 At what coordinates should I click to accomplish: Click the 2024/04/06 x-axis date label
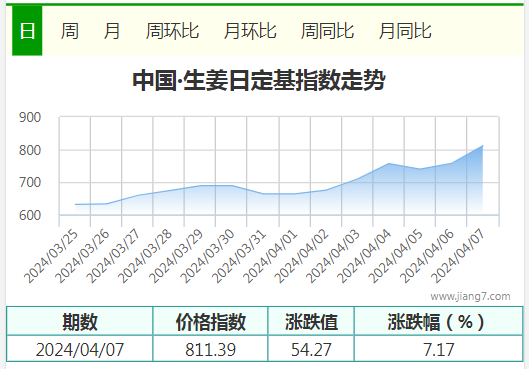[427, 256]
